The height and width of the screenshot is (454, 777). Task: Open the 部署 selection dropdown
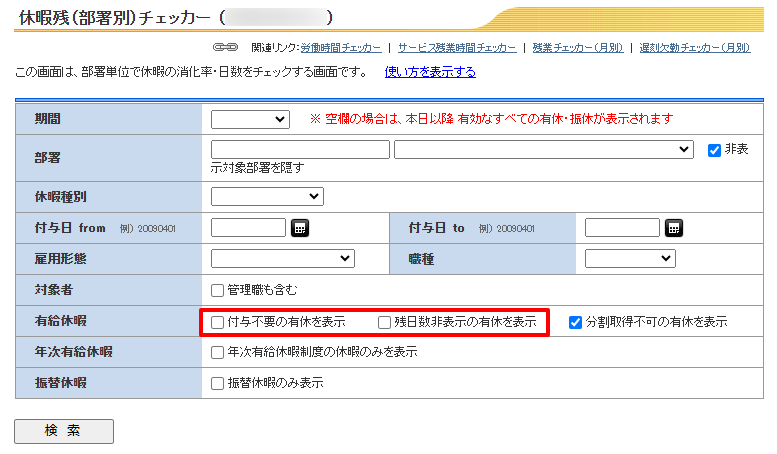(x=544, y=149)
